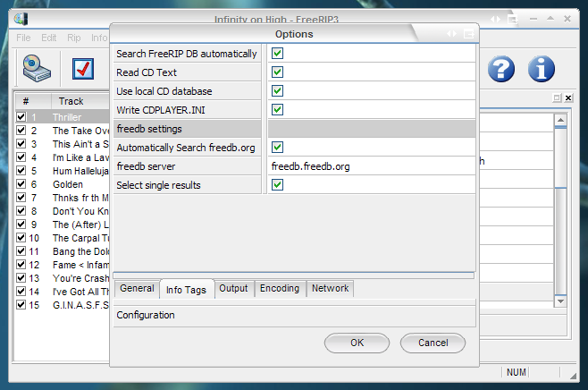Select track row 'Hum Halleluja'
The image size is (588, 390).
click(63, 171)
